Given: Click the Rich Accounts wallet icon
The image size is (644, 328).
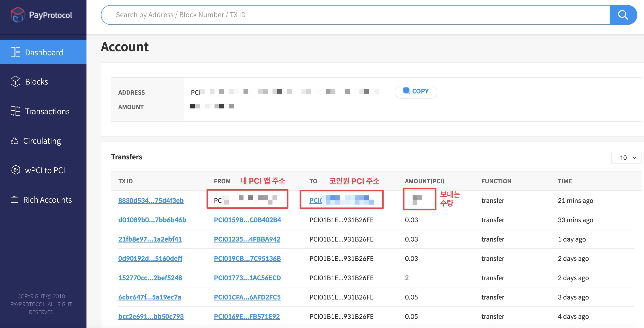Looking at the screenshot, I should (14, 200).
